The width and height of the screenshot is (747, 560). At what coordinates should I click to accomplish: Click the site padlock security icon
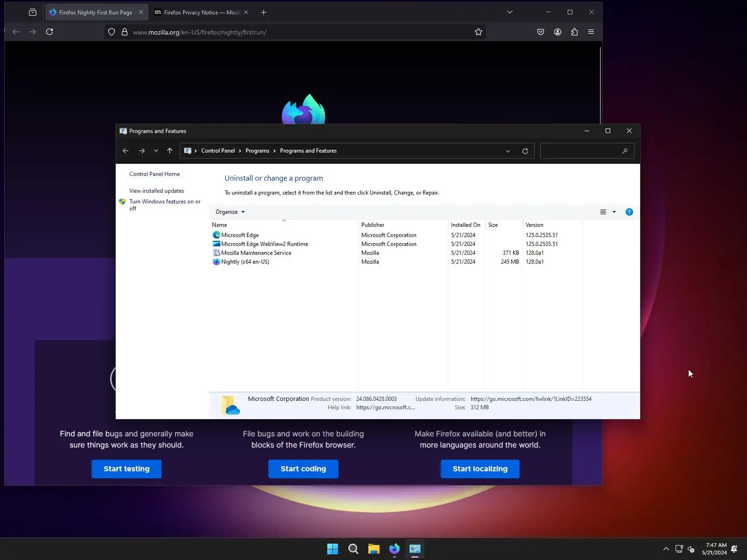point(125,32)
